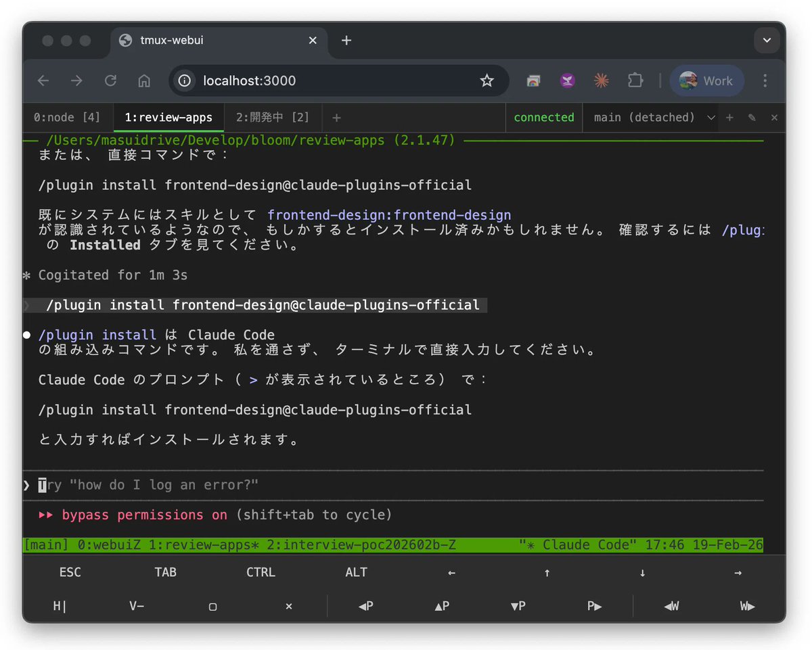
Task: Tap the down arrow key button
Action: (x=642, y=572)
